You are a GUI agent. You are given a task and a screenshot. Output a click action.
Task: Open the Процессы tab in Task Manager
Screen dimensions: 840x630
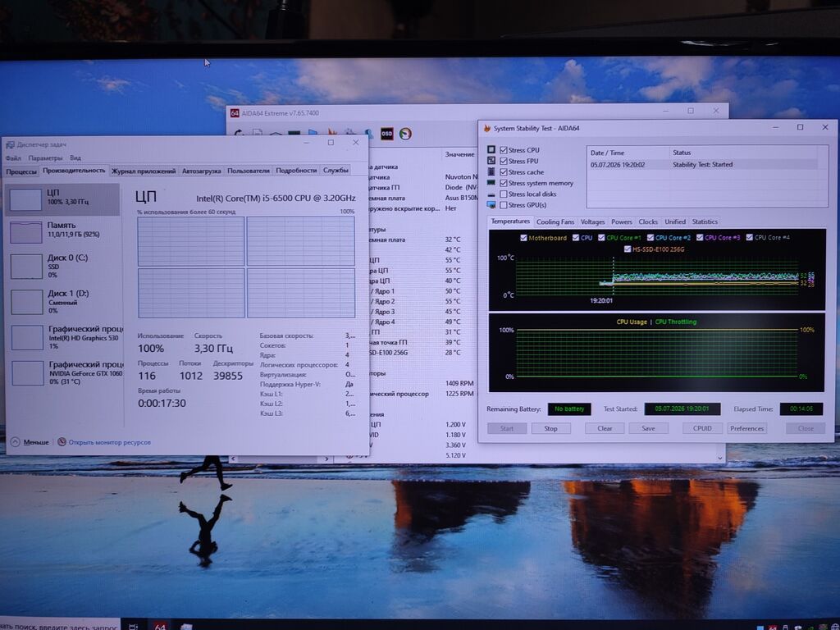pos(21,171)
